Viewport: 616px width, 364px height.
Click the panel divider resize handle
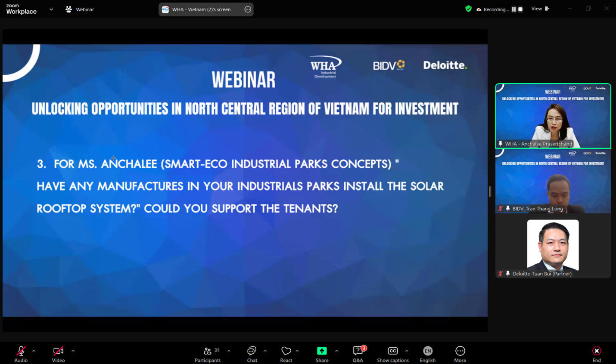490,191
